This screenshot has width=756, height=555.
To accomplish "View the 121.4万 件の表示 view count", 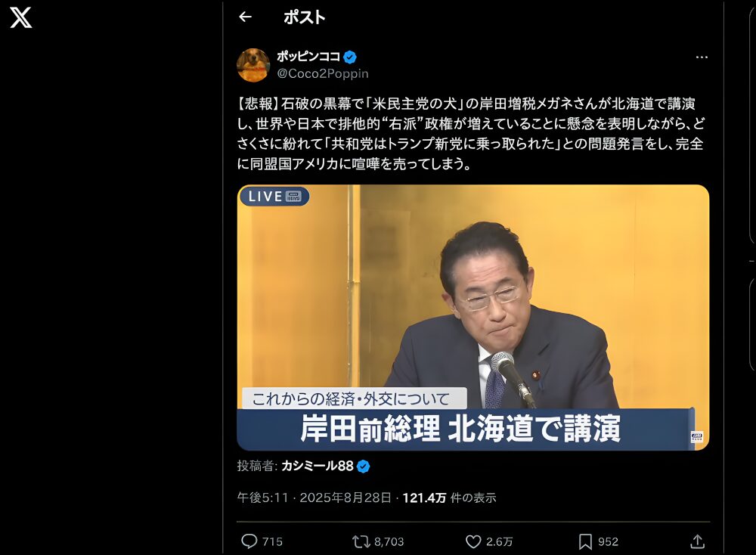I will [449, 498].
